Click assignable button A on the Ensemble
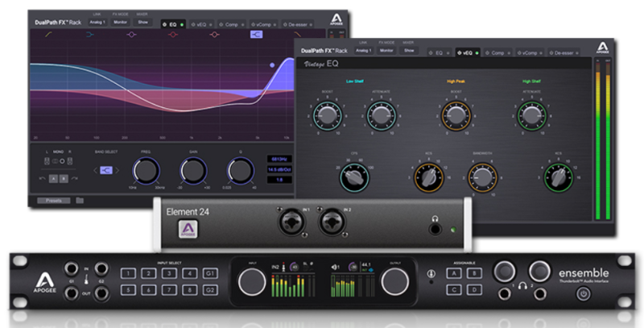 click(x=454, y=273)
